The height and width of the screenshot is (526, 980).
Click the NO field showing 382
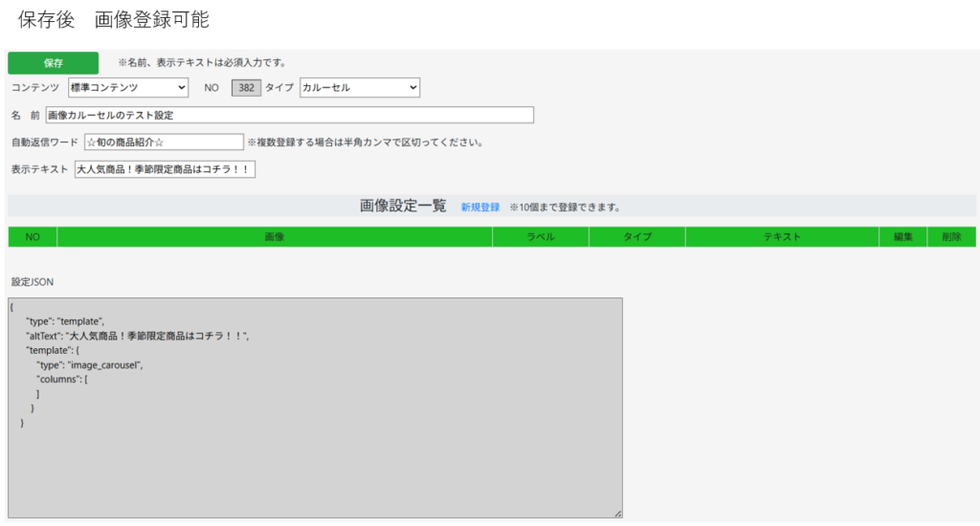(x=246, y=88)
